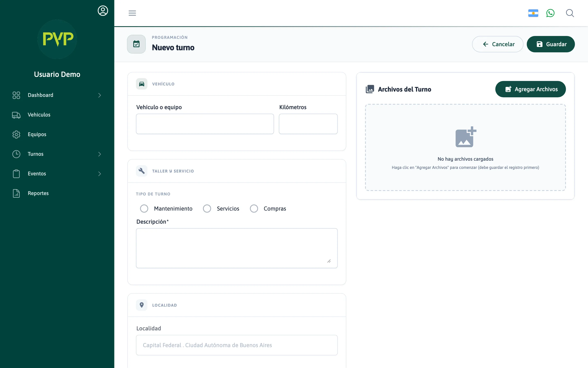Screen dimensions: 588x368
Task: Open the Reportes menu item
Action: (57, 193)
